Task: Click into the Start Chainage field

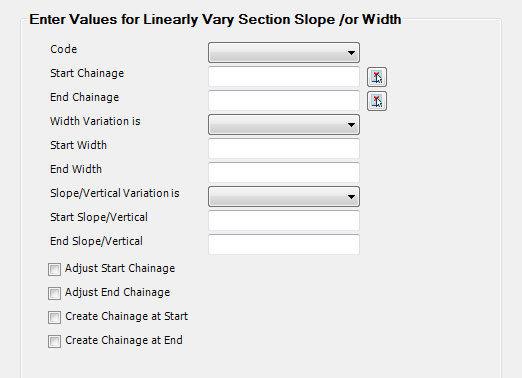Action: tap(284, 76)
